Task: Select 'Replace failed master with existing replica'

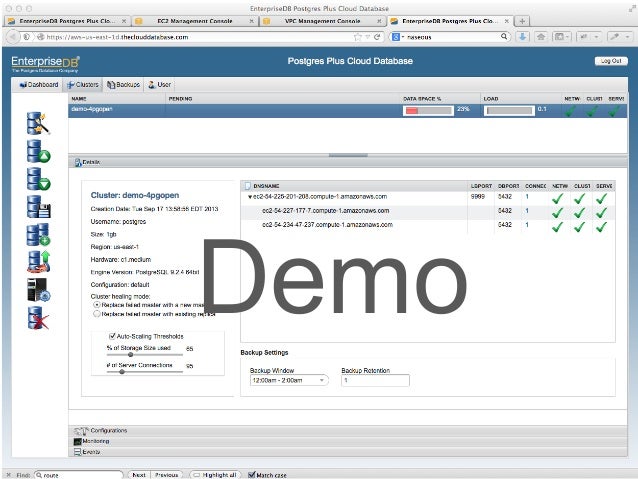Action: [96, 313]
